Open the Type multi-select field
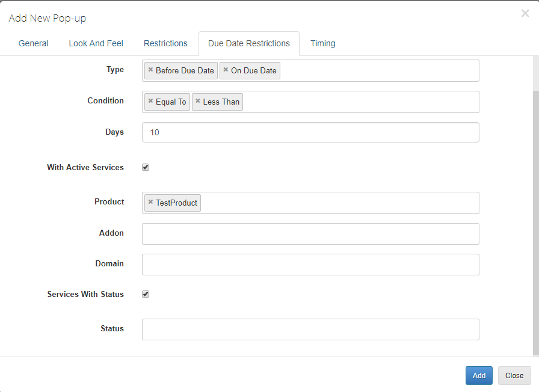The height and width of the screenshot is (392, 539). 310,71
